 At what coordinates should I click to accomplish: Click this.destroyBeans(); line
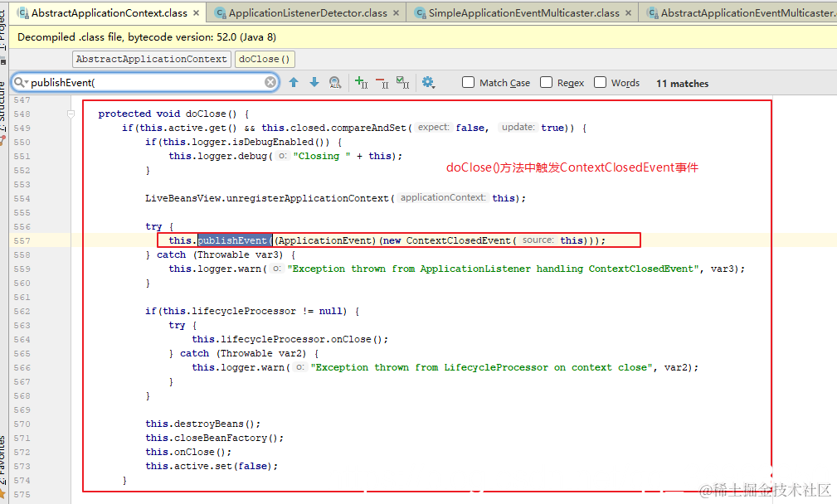(x=203, y=424)
